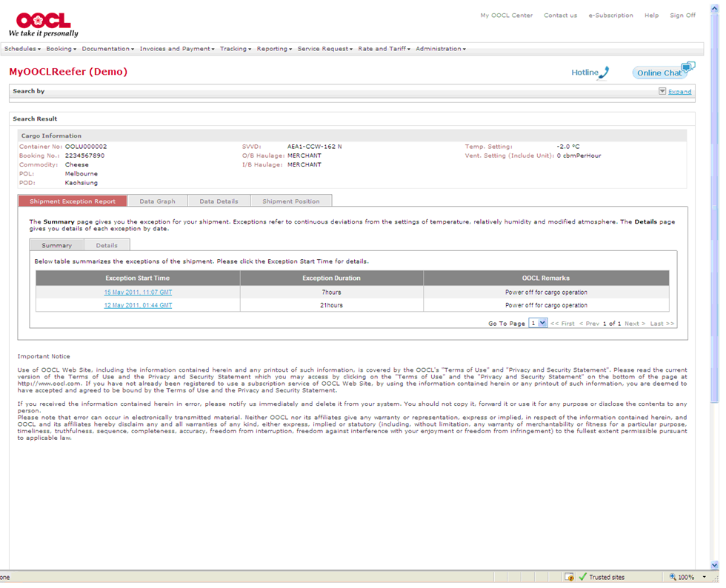Open Online Chat speech bubble icon
The image size is (726, 588).
[x=688, y=67]
